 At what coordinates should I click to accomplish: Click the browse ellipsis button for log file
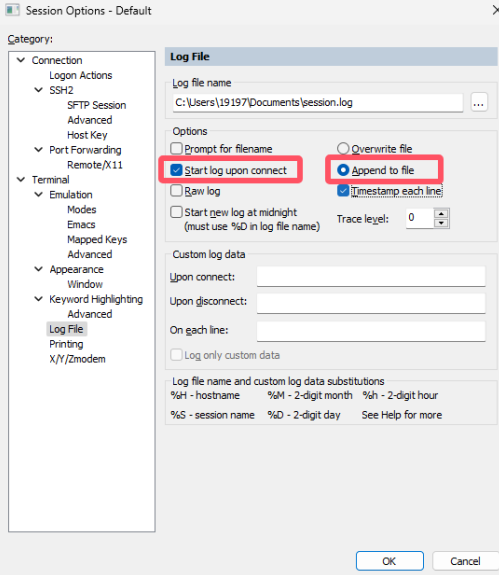[478, 102]
